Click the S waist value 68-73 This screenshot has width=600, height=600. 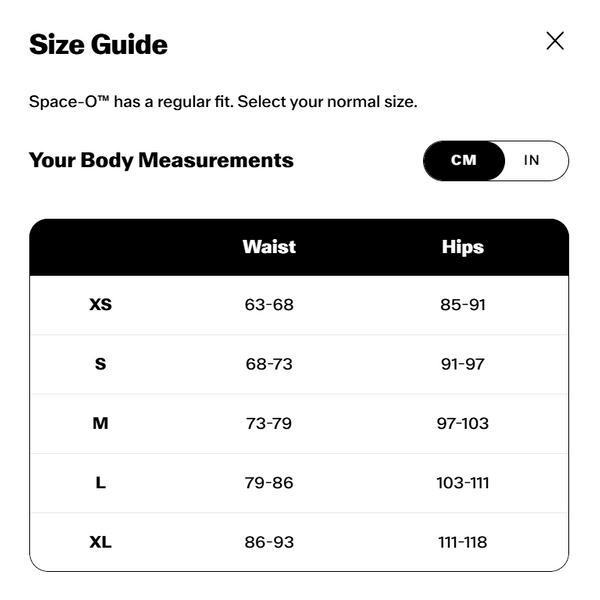point(269,364)
